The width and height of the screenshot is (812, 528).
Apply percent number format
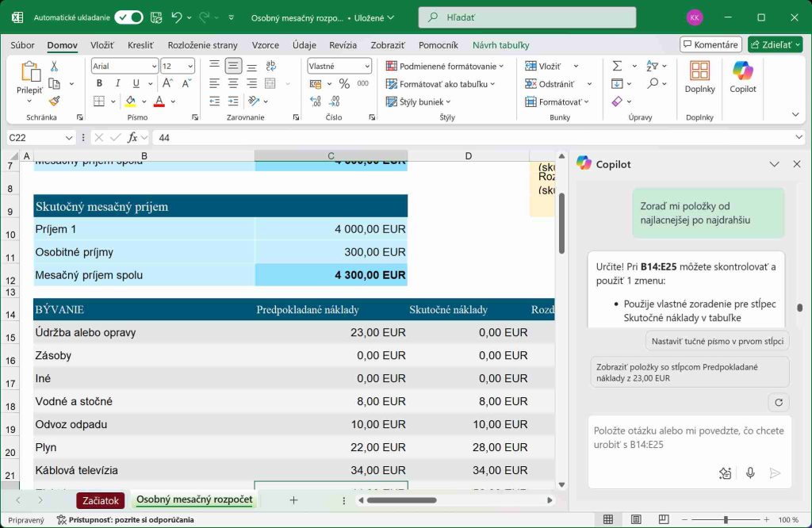[343, 83]
